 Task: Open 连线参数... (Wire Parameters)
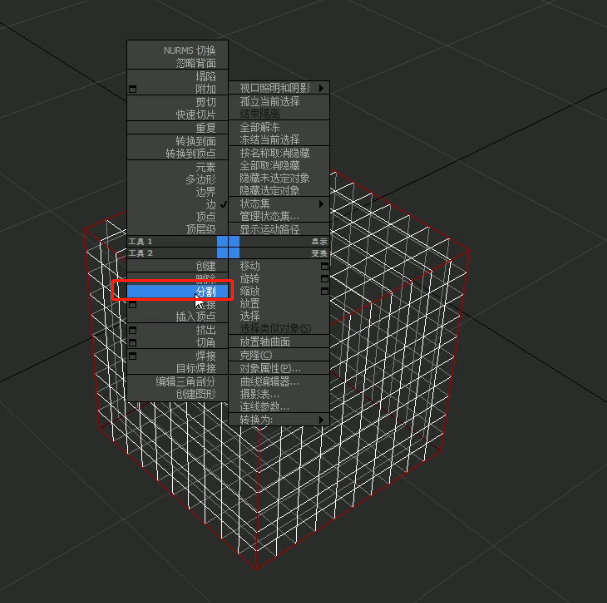[x=265, y=406]
